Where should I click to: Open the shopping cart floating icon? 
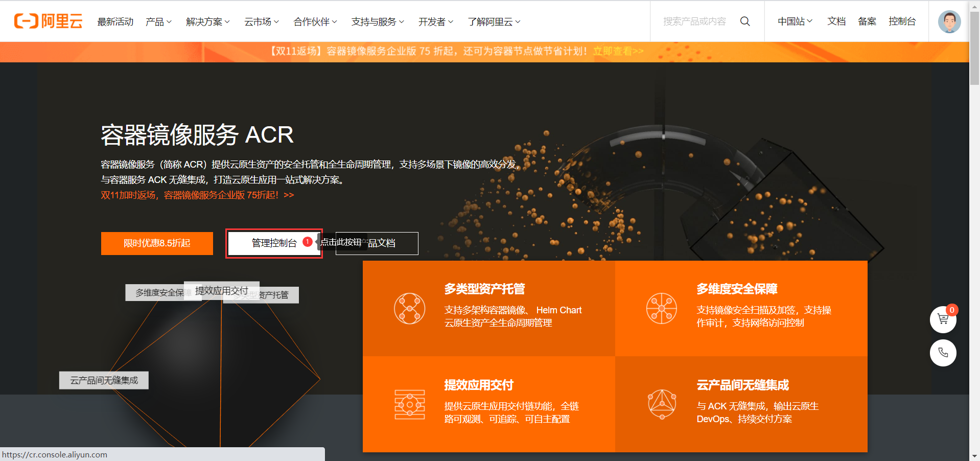click(943, 319)
